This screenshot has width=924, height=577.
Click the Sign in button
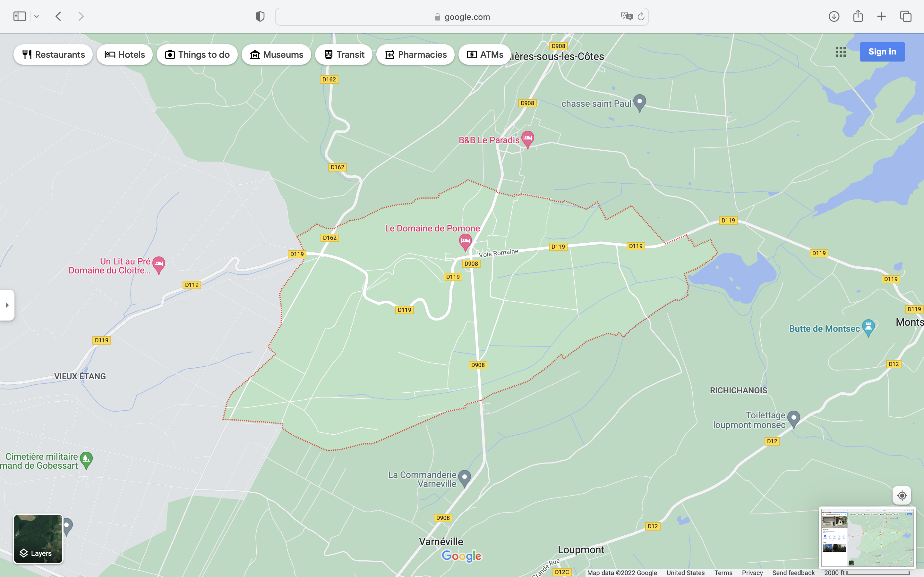(x=882, y=52)
